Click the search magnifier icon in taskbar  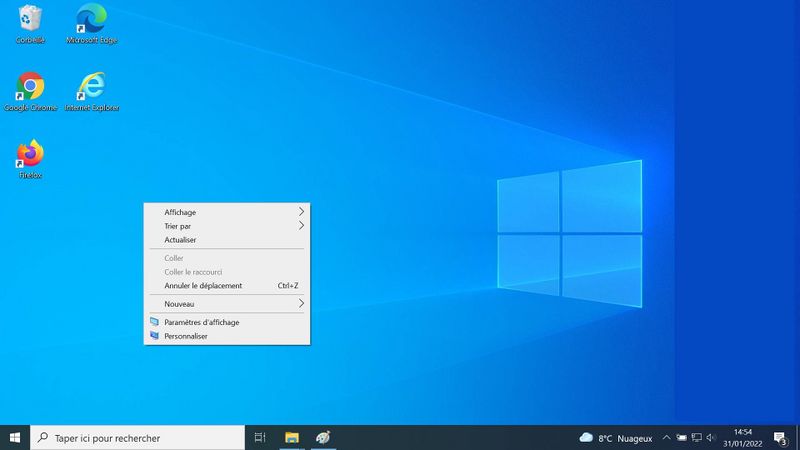(43, 438)
